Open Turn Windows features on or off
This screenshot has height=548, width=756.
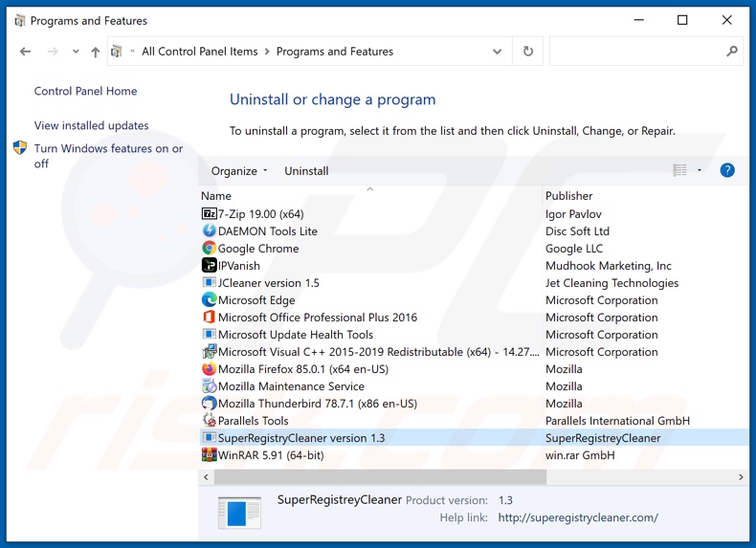point(108,156)
